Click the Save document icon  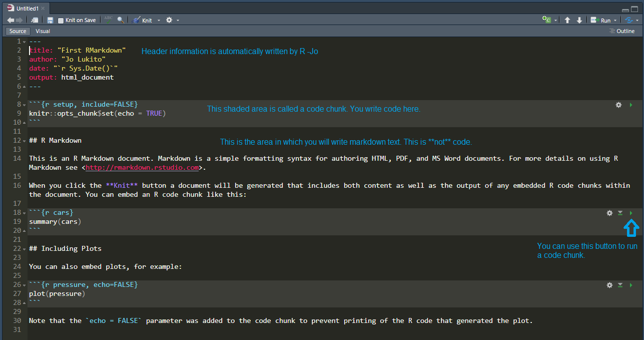50,21
